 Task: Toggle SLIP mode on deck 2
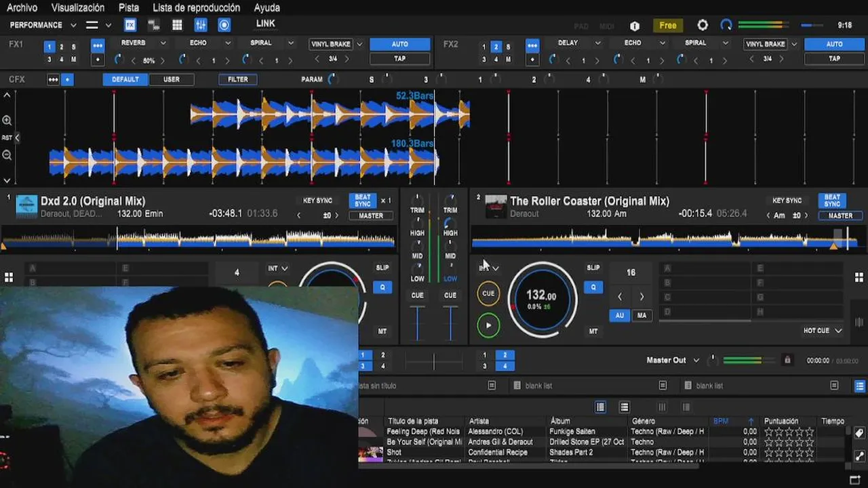pyautogui.click(x=593, y=268)
